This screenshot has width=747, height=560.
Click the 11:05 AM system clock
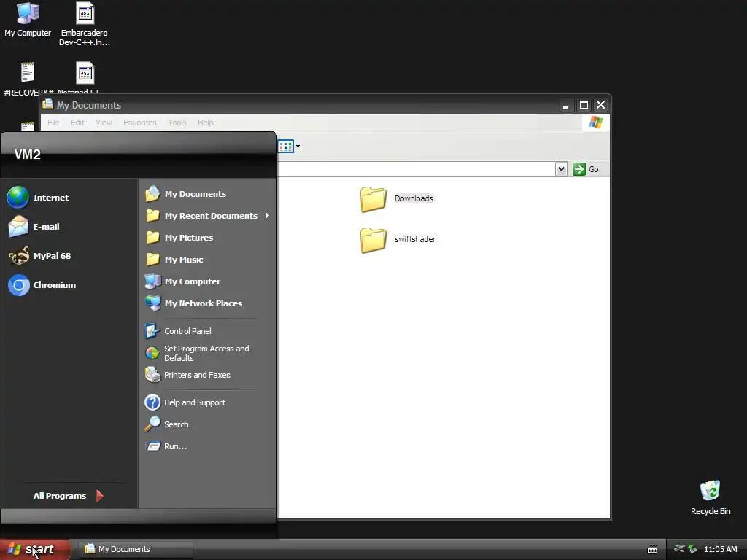point(720,549)
